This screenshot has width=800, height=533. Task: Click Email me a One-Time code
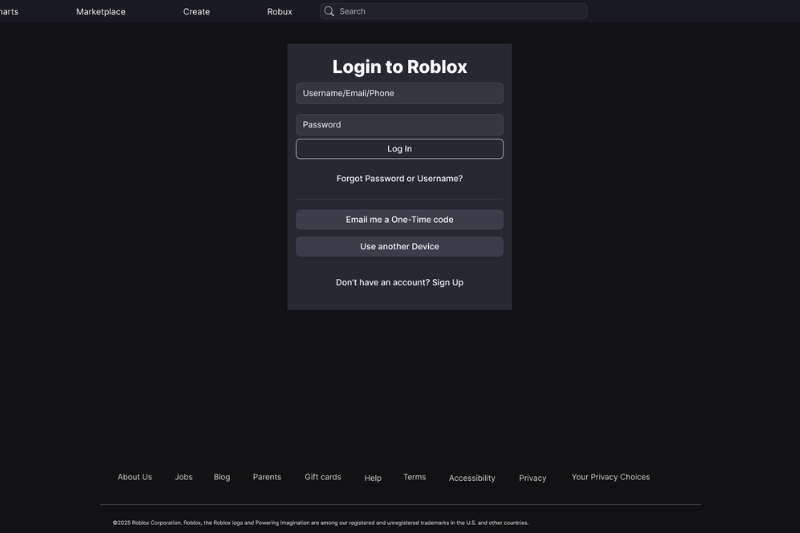click(x=399, y=220)
